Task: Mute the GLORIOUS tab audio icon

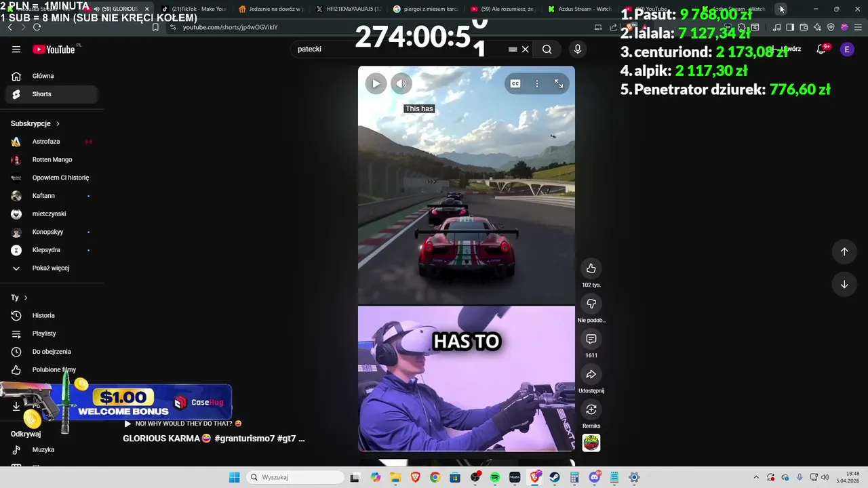Action: click(x=96, y=9)
